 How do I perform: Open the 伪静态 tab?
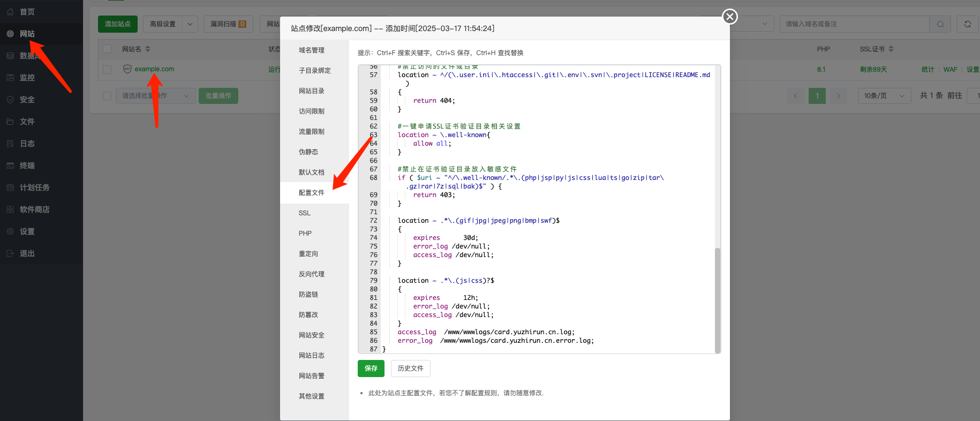click(x=314, y=152)
